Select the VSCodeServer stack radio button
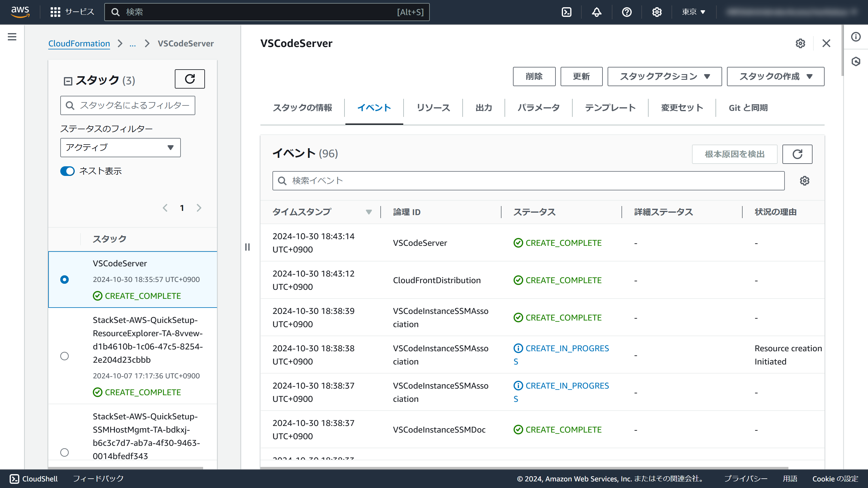The width and height of the screenshot is (868, 488). coord(64,280)
